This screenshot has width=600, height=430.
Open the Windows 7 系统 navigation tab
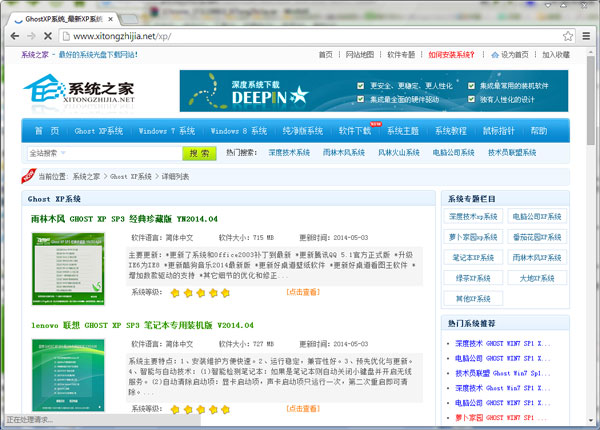click(x=167, y=131)
